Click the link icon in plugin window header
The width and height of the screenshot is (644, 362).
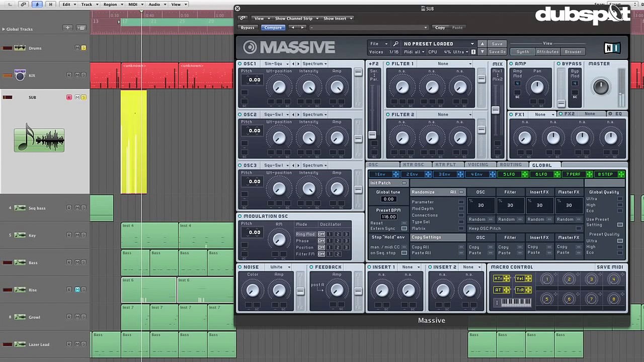coord(242,18)
